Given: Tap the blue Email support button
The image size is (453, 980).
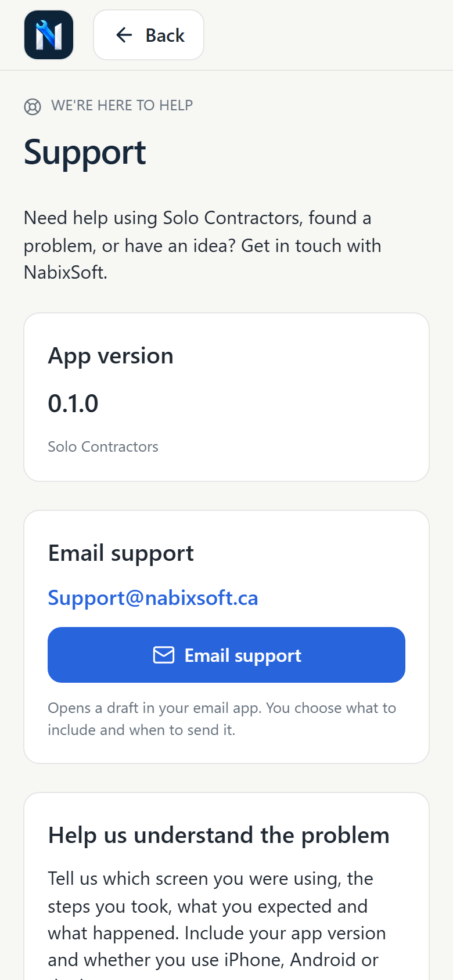Looking at the screenshot, I should click(x=227, y=655).
